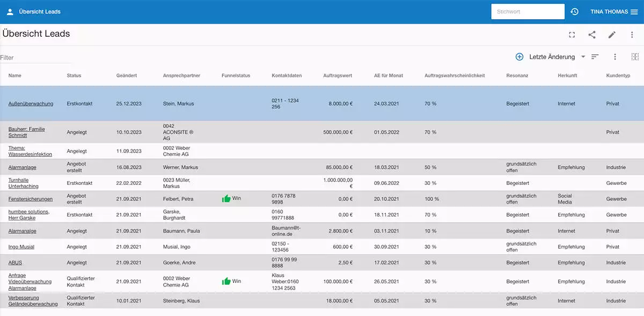
Task: Click the Stichwort search field
Action: [x=528, y=11]
